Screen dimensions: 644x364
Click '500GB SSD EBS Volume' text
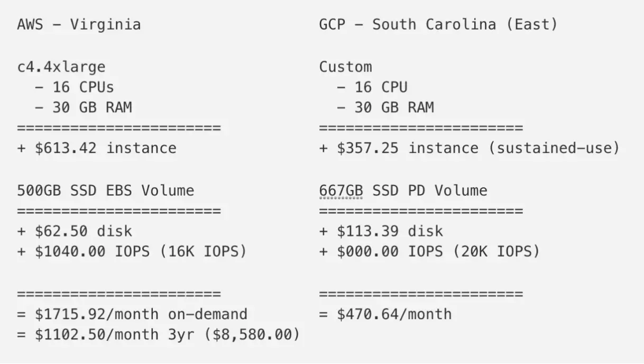106,190
